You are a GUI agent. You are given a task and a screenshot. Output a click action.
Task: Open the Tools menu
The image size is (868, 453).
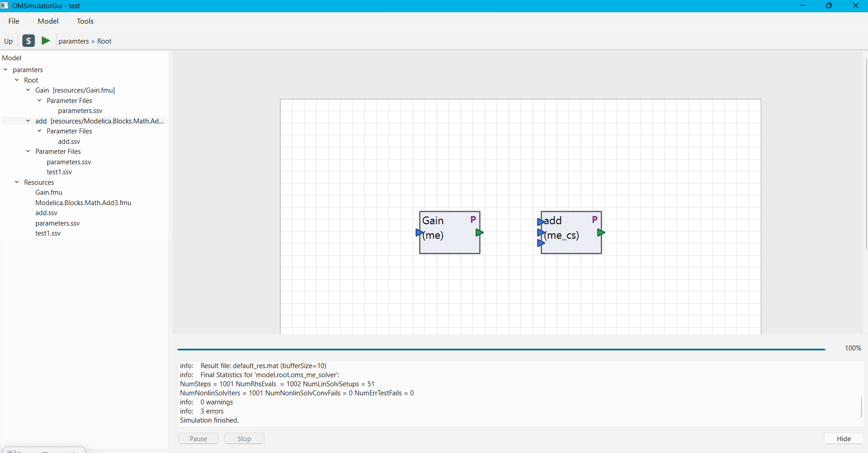click(85, 21)
